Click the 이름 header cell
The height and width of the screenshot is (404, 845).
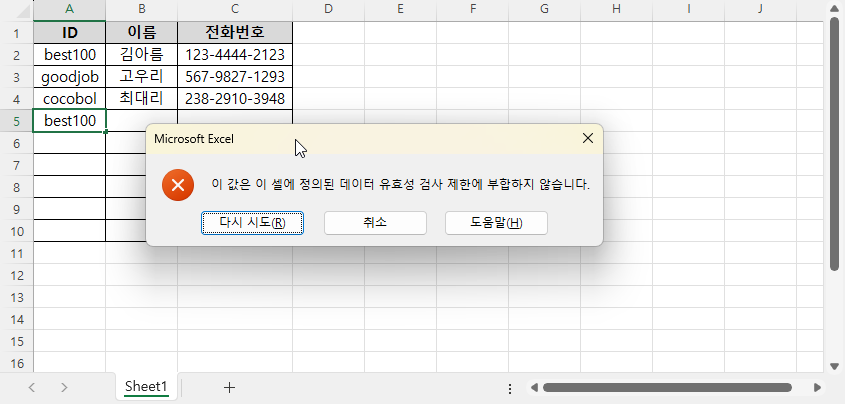142,33
